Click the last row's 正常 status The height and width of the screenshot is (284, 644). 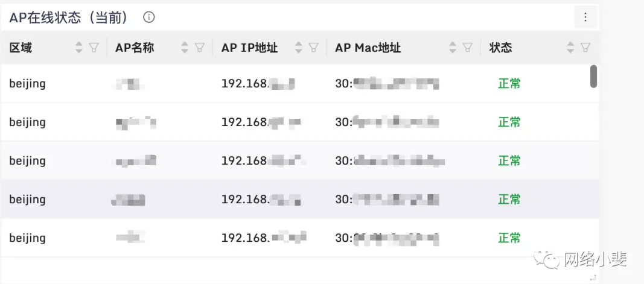coord(509,238)
